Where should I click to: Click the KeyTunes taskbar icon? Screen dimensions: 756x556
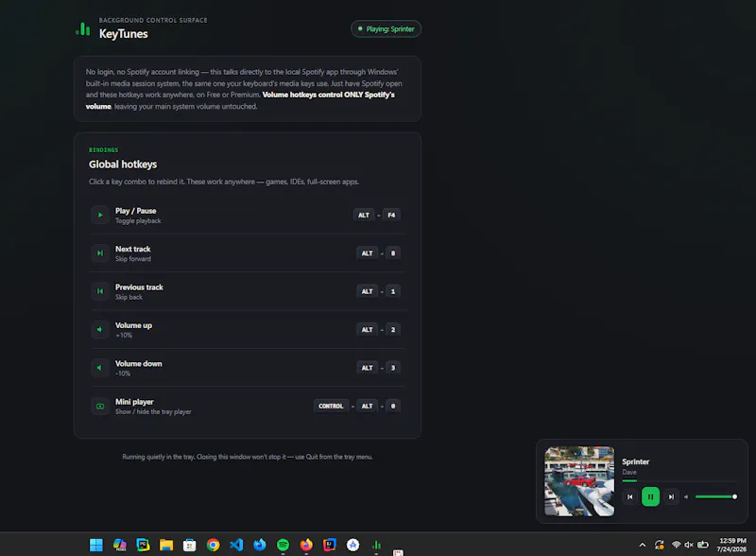pos(376,545)
